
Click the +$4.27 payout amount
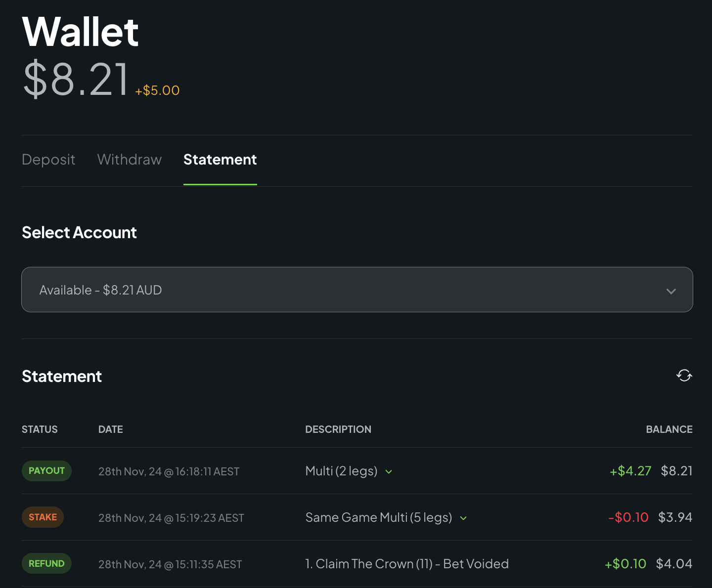tap(630, 471)
